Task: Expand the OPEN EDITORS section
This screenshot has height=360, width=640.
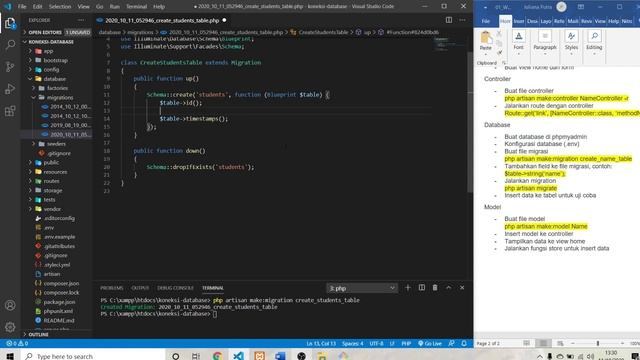Action: pos(45,32)
